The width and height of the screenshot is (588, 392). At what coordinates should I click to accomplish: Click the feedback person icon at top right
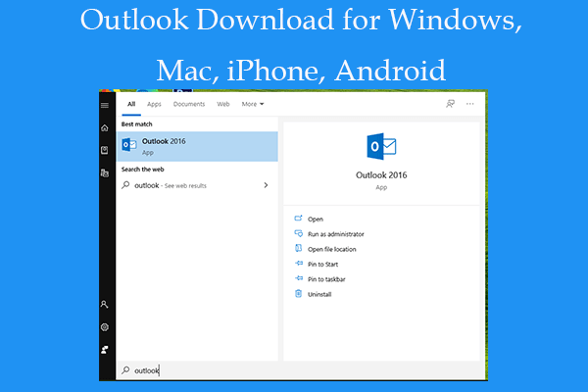click(450, 104)
